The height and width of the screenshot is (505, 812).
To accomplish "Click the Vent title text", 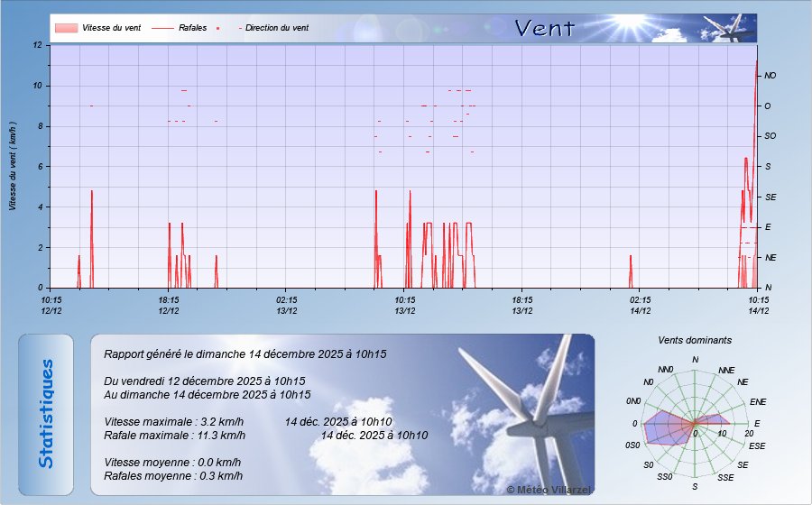I will (x=544, y=28).
